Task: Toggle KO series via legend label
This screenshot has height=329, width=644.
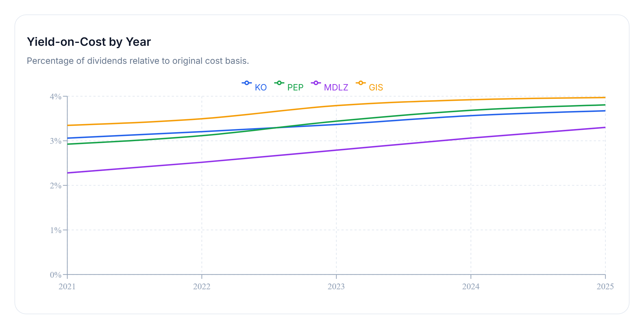Action: [x=261, y=87]
